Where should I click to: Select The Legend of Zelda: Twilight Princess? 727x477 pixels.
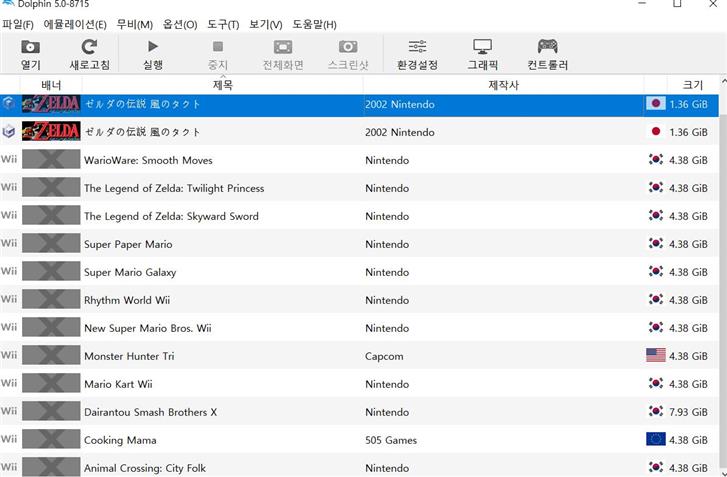[174, 188]
